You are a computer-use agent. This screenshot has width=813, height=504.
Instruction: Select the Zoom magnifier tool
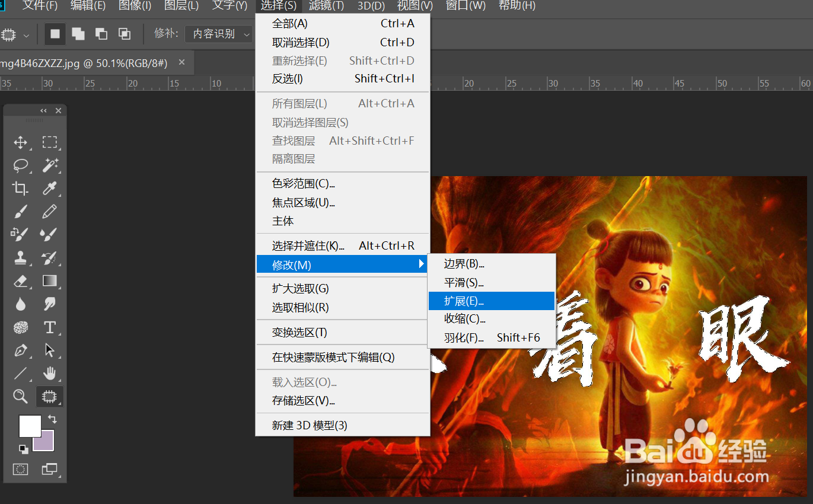pos(21,397)
